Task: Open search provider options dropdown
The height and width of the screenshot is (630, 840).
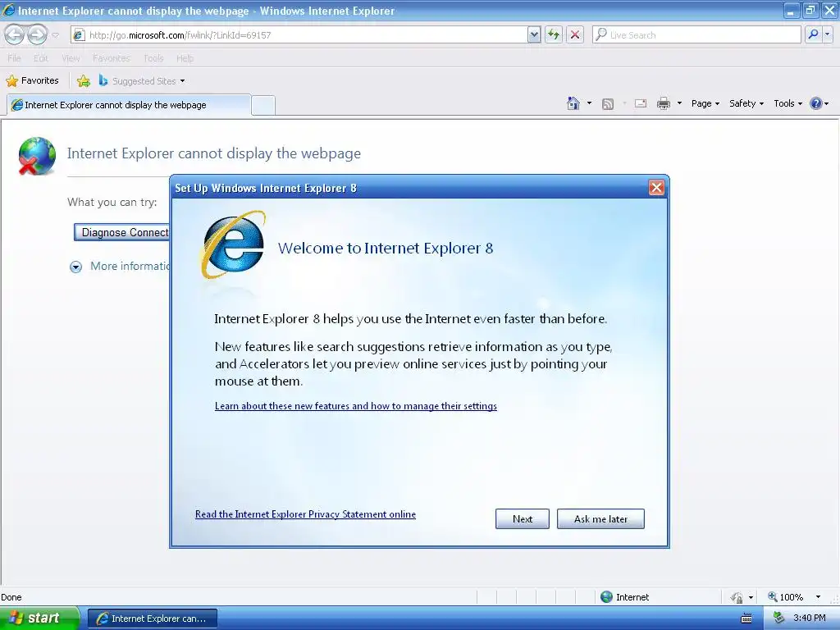Action: pyautogui.click(x=828, y=34)
